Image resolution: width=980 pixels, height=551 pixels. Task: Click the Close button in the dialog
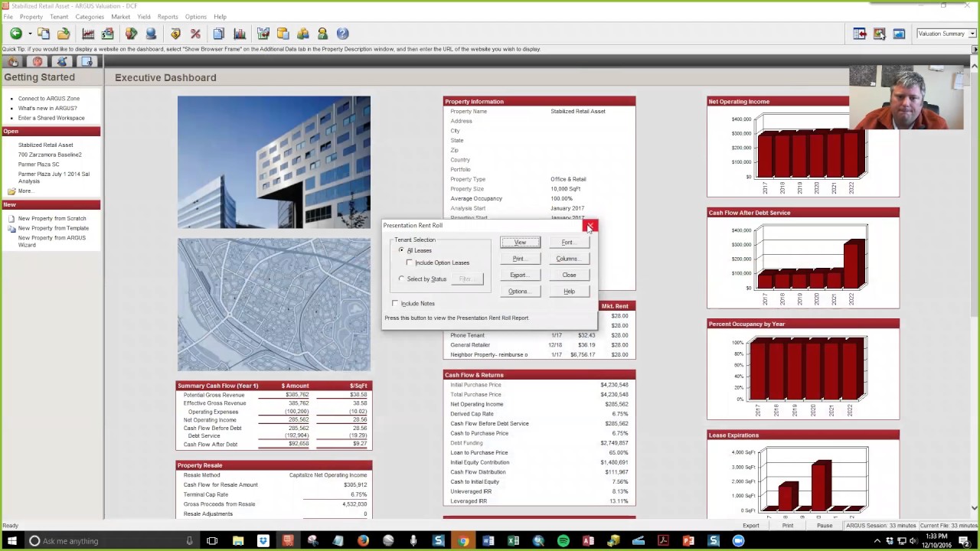pyautogui.click(x=569, y=275)
